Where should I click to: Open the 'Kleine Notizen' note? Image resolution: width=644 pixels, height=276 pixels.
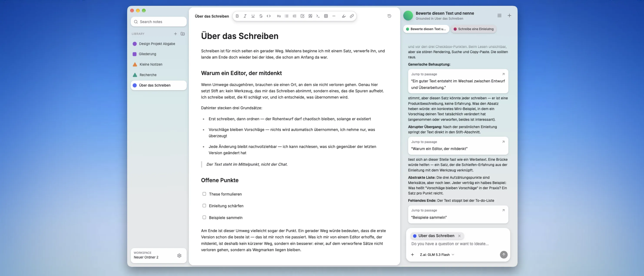click(158, 64)
